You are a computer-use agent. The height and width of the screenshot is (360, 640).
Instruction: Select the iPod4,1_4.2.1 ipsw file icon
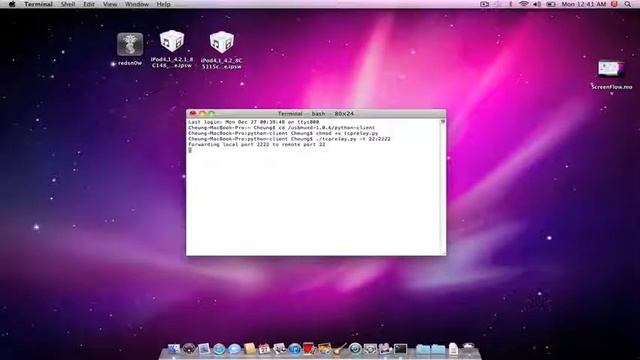click(171, 41)
